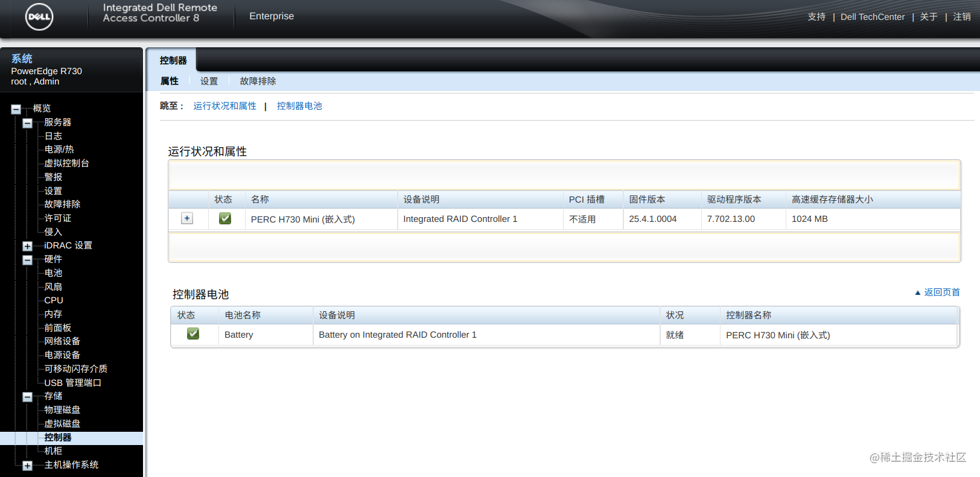Select the iDRAC 设置 tree label
The height and width of the screenshot is (477, 980).
[x=68, y=245]
